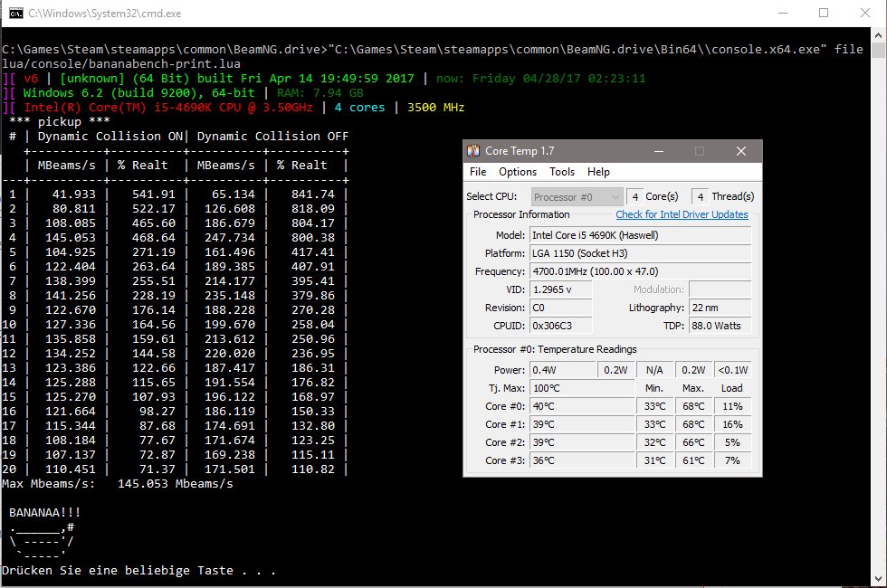The width and height of the screenshot is (887, 588).
Task: Click the VID value 1.2965 v
Action: (x=560, y=289)
